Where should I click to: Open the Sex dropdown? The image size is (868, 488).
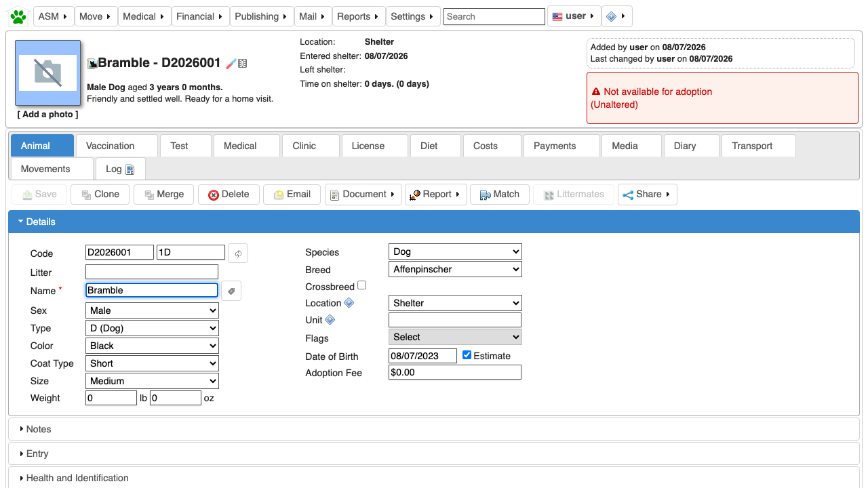pos(152,310)
